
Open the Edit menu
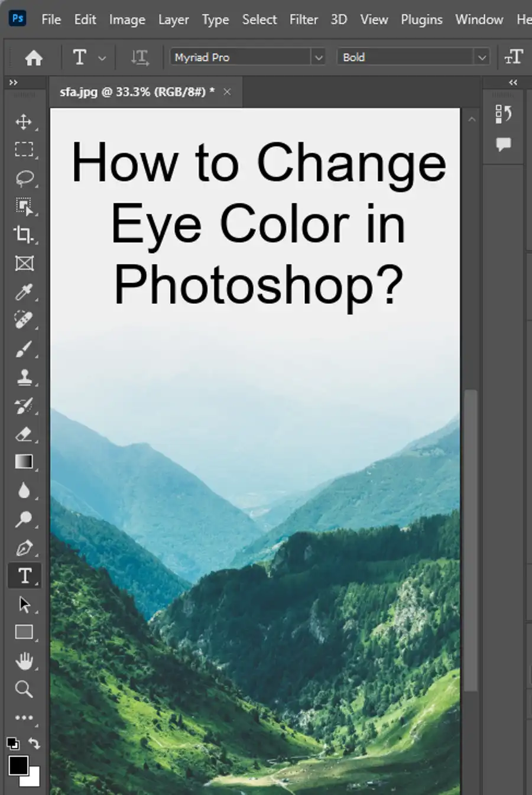[85, 20]
